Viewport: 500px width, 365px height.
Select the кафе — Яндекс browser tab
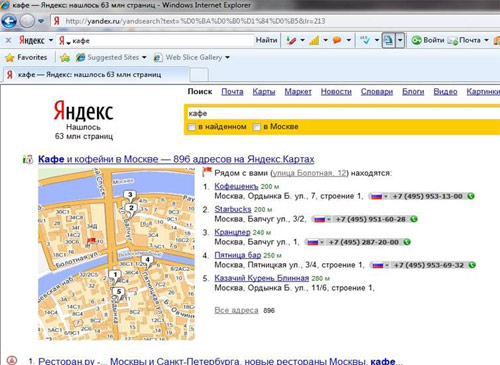point(96,74)
